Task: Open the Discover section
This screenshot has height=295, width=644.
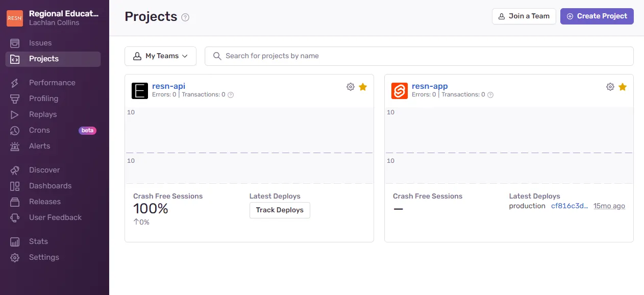Action: 45,169
